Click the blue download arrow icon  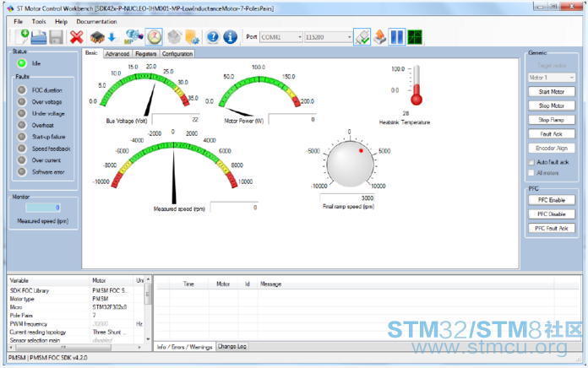pos(112,37)
